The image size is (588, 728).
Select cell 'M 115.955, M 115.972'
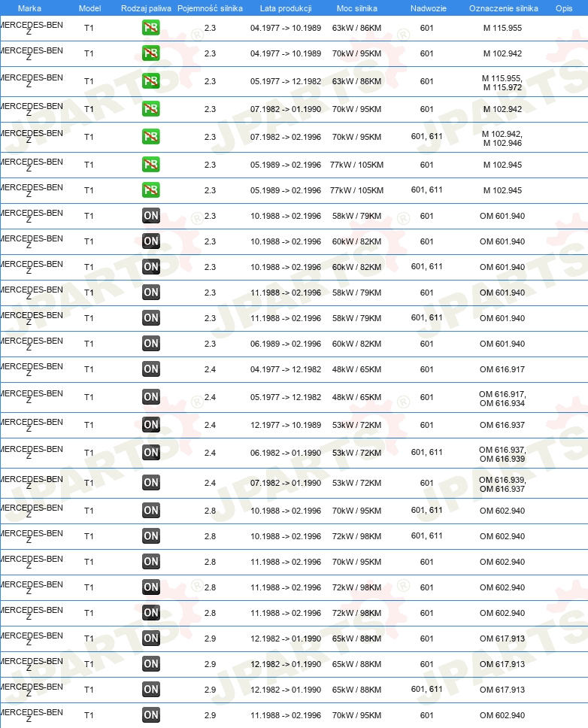(502, 83)
